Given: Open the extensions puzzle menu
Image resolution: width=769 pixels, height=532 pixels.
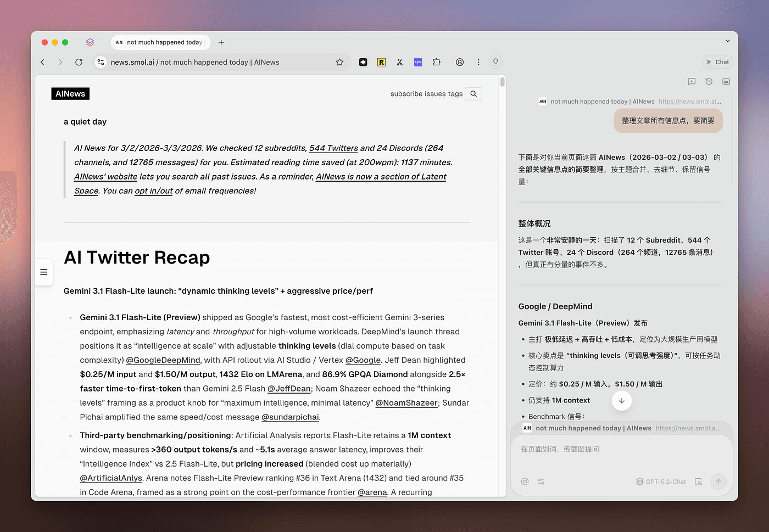Looking at the screenshot, I should pyautogui.click(x=437, y=62).
